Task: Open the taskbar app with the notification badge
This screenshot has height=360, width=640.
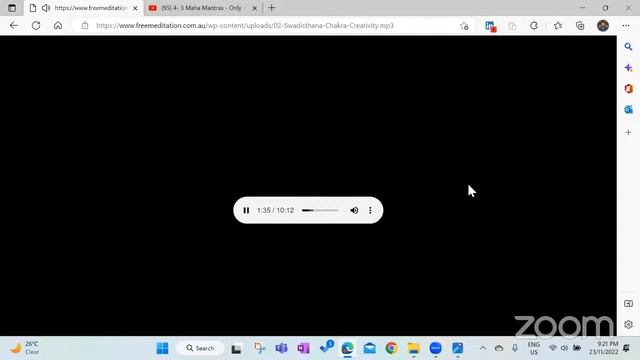Action: coord(326,347)
